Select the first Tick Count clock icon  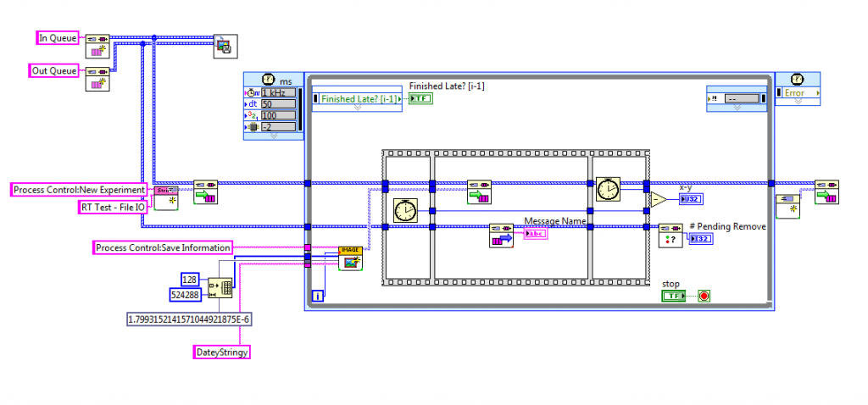pos(407,210)
